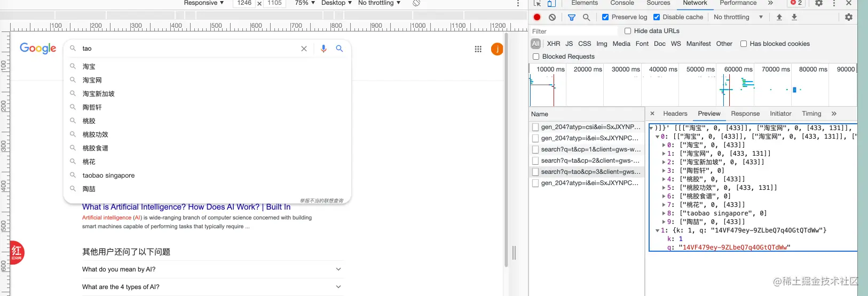Expand item 3 陶哲轩 in preview
Image resolution: width=868 pixels, height=296 pixels.
664,171
